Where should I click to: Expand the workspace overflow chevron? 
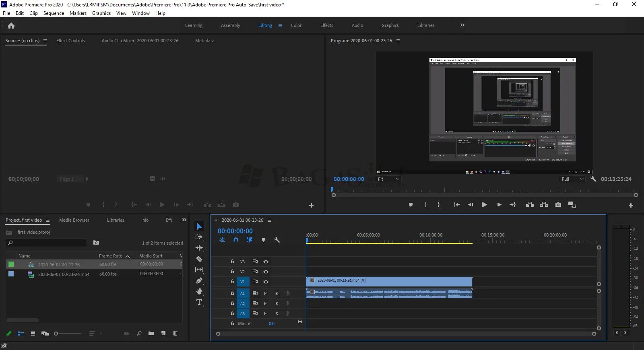pyautogui.click(x=462, y=25)
